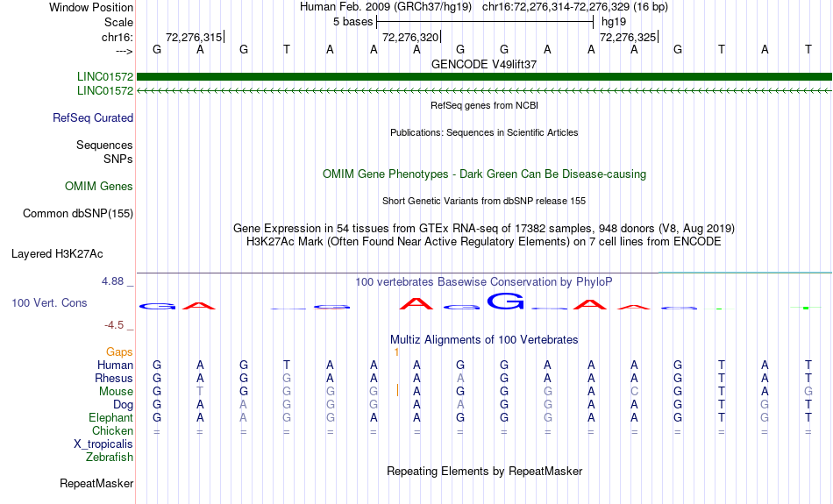The height and width of the screenshot is (504, 833).
Task: Click the -4.5 PhyloP lower axis value
Action: [x=114, y=325]
